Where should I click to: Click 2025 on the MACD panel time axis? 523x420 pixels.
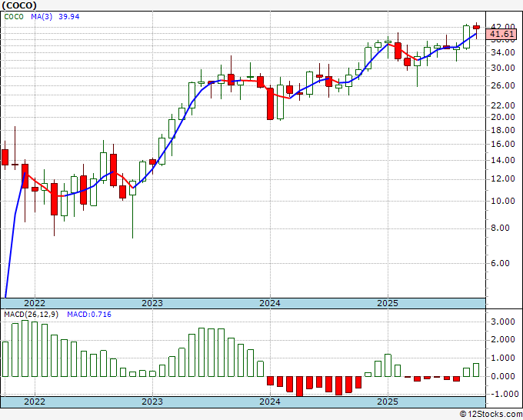pos(388,402)
